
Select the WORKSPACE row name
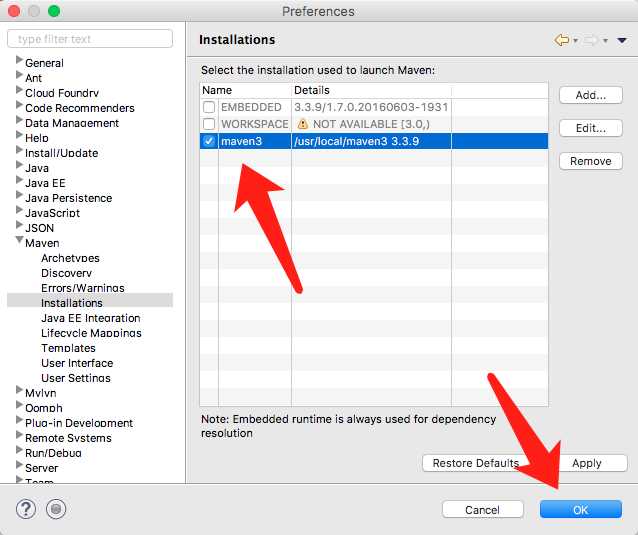[x=255, y=124]
